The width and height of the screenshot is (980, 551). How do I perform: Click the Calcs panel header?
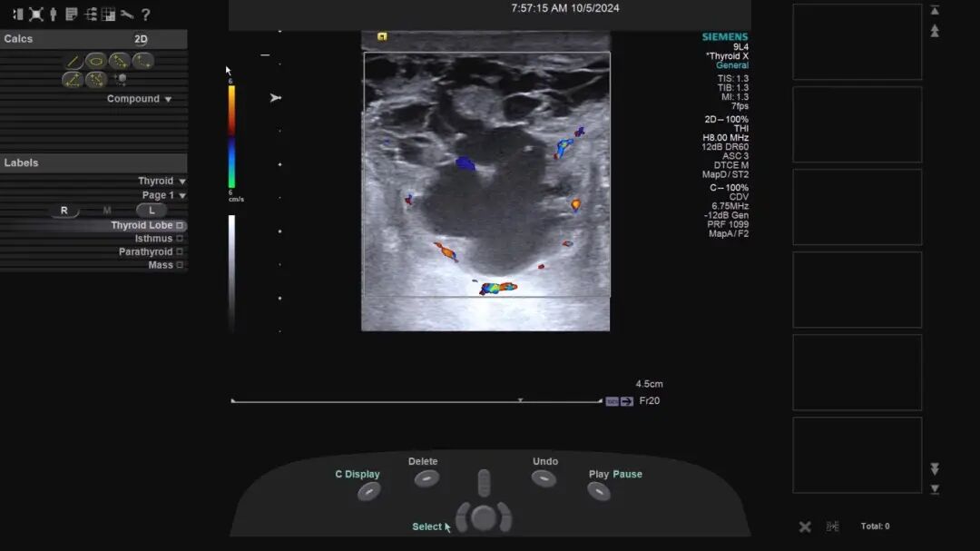coord(93,39)
